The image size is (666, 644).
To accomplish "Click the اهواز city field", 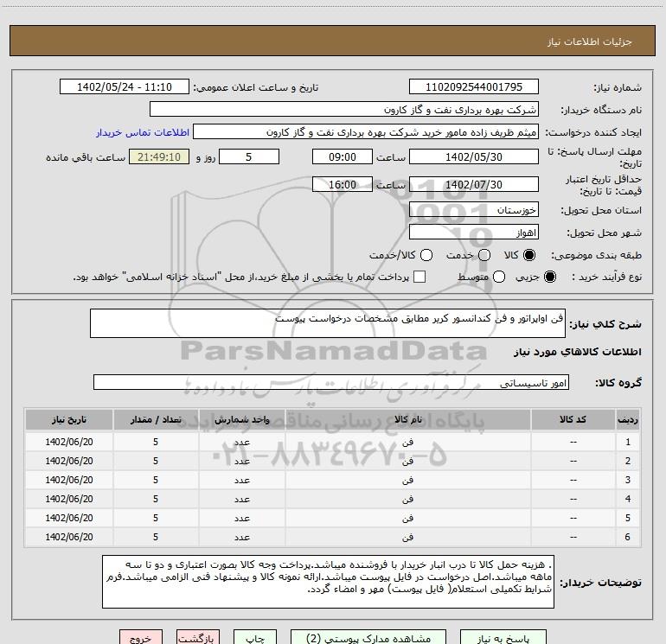I will click(474, 232).
